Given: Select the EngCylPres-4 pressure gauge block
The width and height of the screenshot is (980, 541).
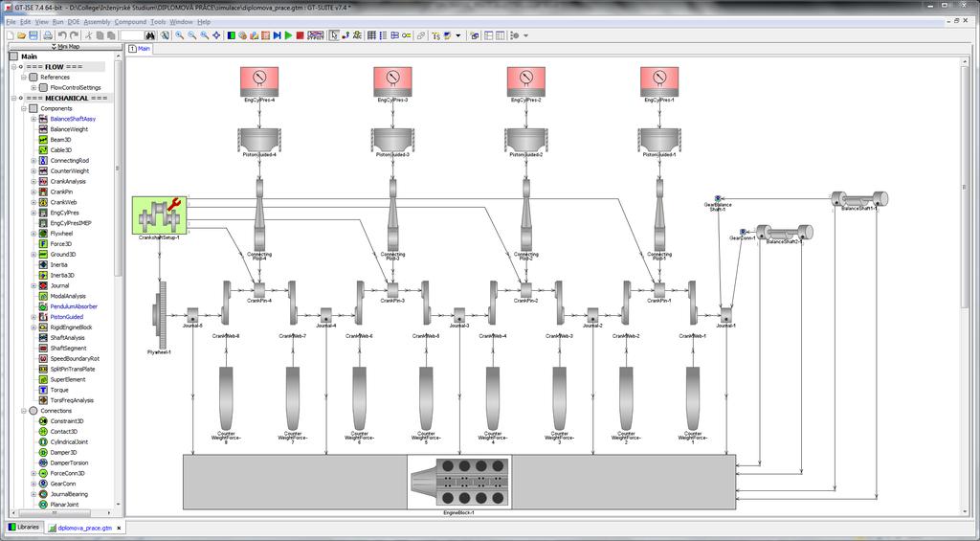Looking at the screenshot, I should point(259,82).
